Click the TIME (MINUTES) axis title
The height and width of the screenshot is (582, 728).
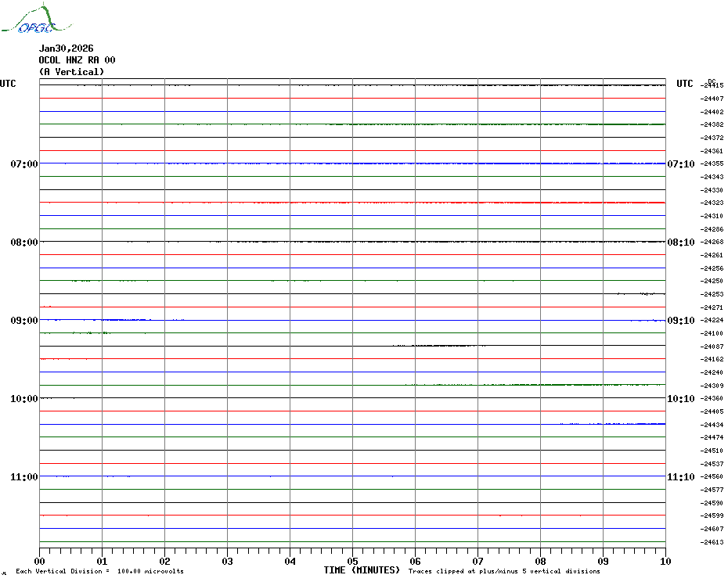[x=362, y=570]
